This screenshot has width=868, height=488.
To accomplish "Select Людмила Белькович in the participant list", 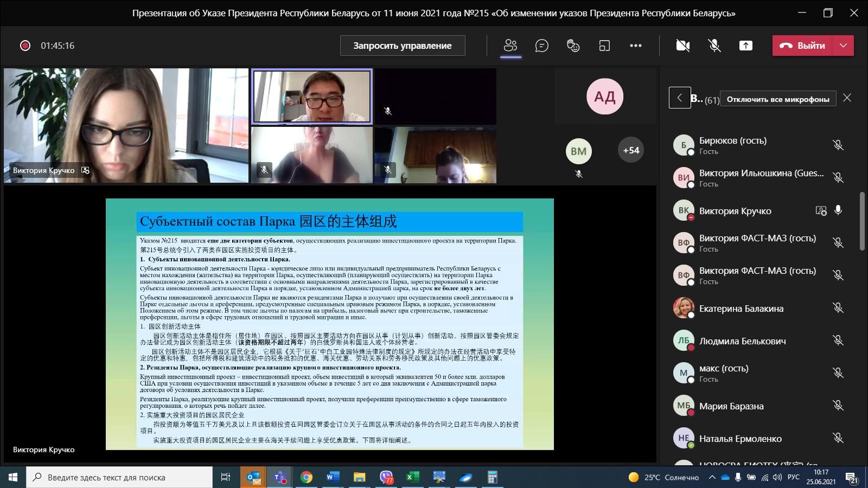I will click(x=742, y=341).
